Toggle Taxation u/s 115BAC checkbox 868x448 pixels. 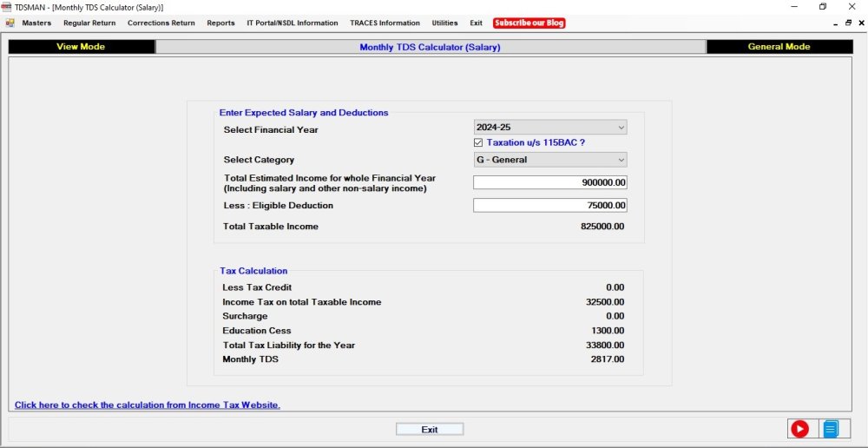[x=478, y=143]
